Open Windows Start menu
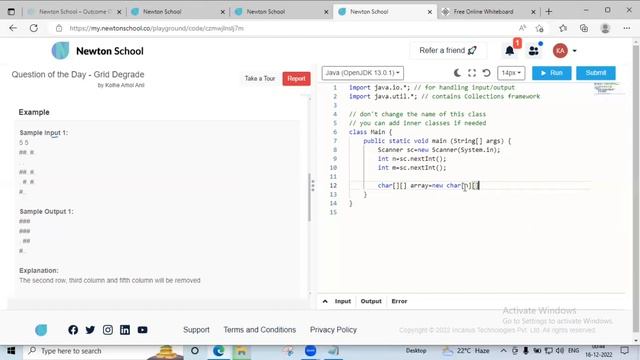The height and width of the screenshot is (360, 640). pos(11,351)
